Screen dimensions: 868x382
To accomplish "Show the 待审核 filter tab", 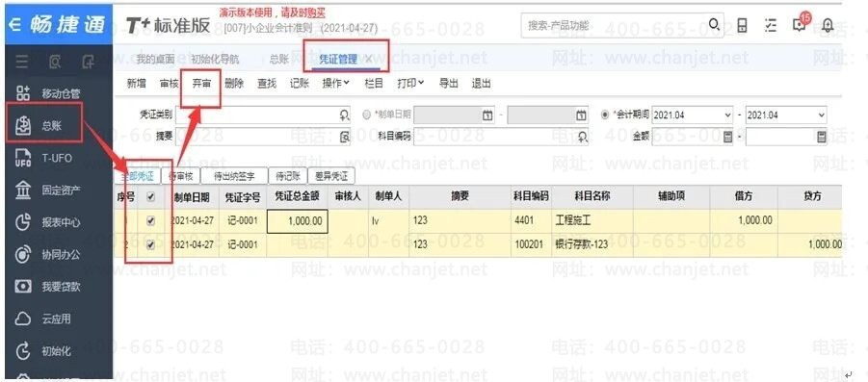I will [x=180, y=176].
